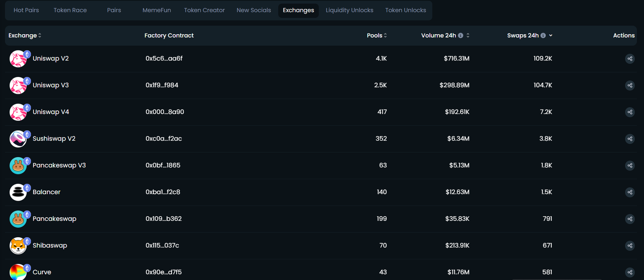The width and height of the screenshot is (644, 280).
Task: Open Pancakeswap V3 exchange name
Action: coord(59,166)
